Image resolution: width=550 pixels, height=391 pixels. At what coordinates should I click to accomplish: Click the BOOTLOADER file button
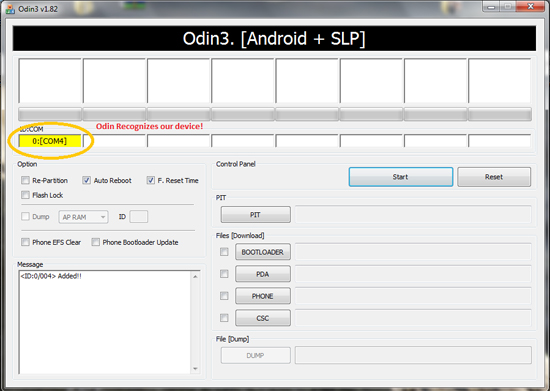263,252
